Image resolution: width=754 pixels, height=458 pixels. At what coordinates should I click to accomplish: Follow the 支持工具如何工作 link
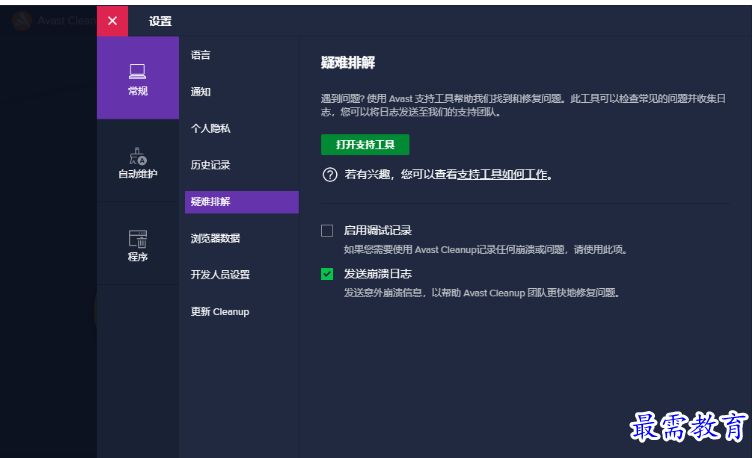click(502, 174)
